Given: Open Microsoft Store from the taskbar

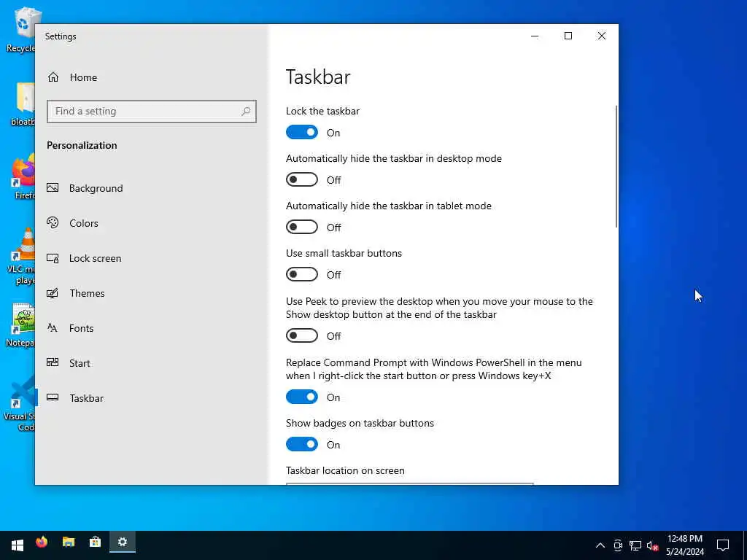Looking at the screenshot, I should (x=96, y=542).
